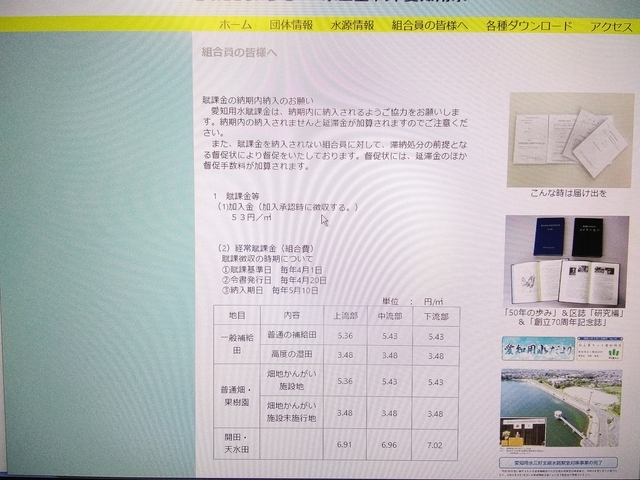Click the 下流部 value for 普通の補給田

pyautogui.click(x=436, y=337)
